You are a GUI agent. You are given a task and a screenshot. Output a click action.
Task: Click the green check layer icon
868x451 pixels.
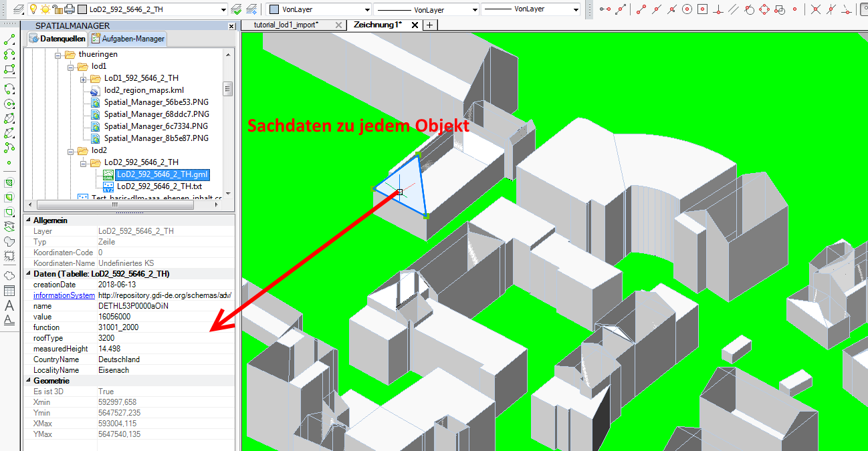(235, 9)
